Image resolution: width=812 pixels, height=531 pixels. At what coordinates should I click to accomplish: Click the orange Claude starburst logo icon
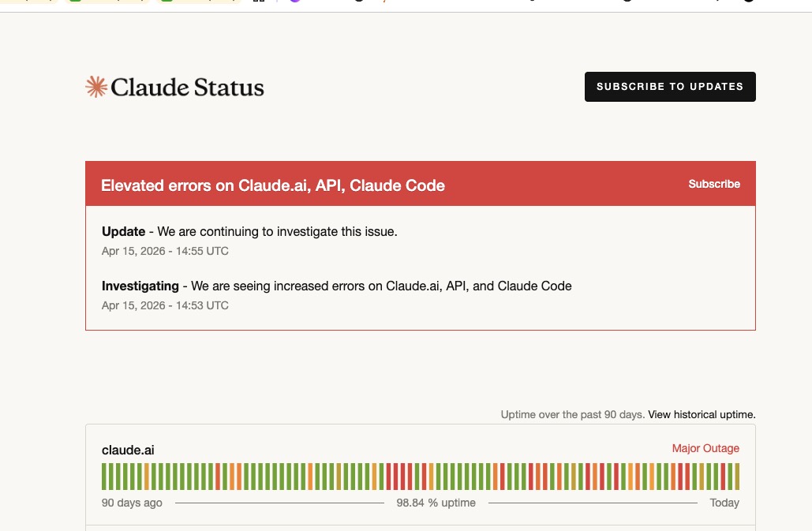96,87
